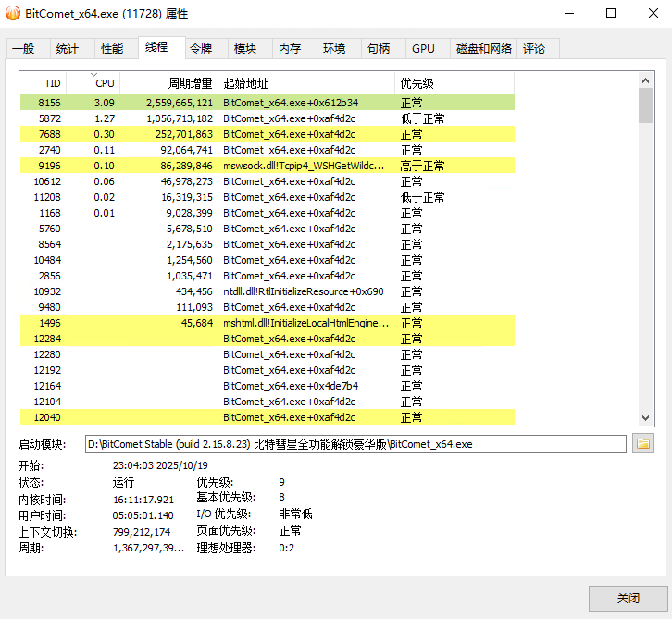The width and height of the screenshot is (672, 619).
Task: Open the startup module folder icon
Action: tap(642, 444)
